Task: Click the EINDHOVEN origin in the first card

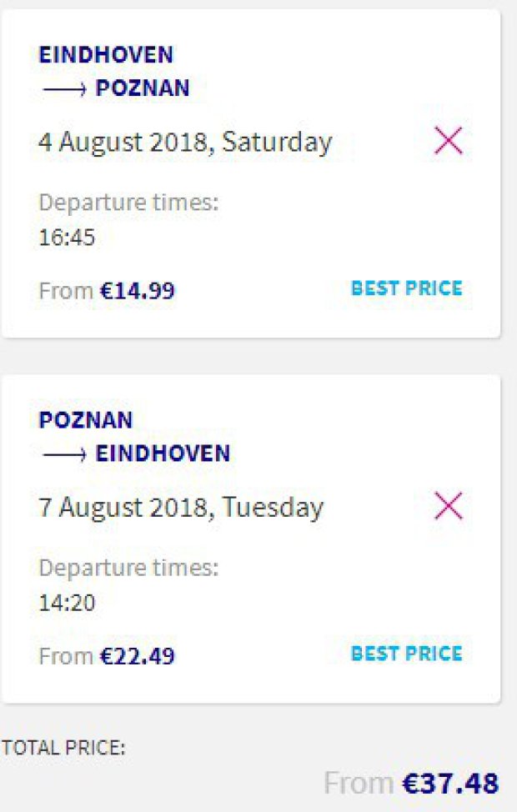Action: click(x=106, y=55)
